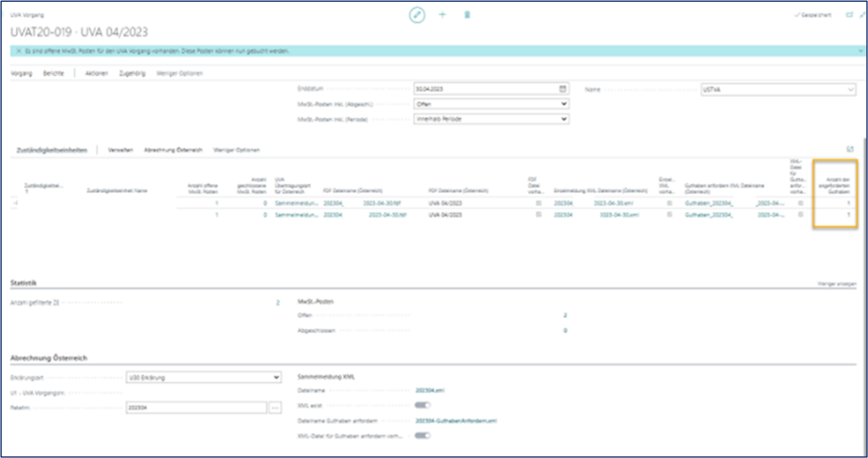Open the calendar picker for Enddatum
The width and height of the screenshot is (868, 458).
pos(563,89)
